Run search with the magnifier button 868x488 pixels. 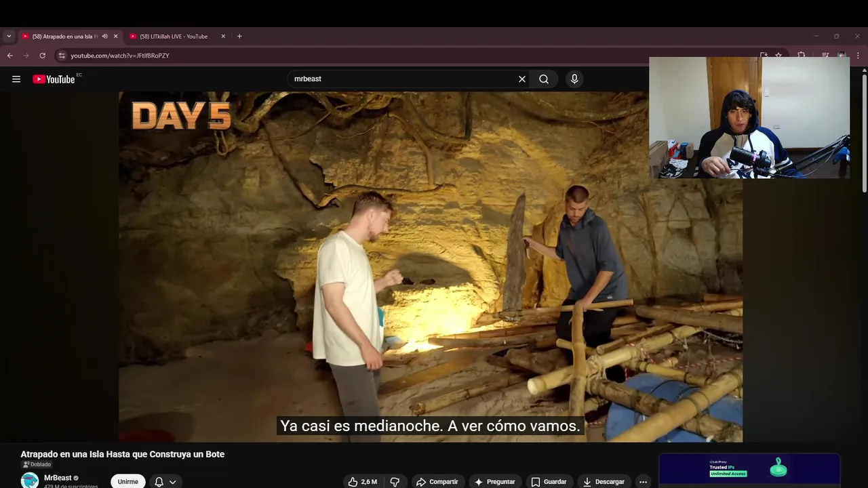pyautogui.click(x=544, y=79)
